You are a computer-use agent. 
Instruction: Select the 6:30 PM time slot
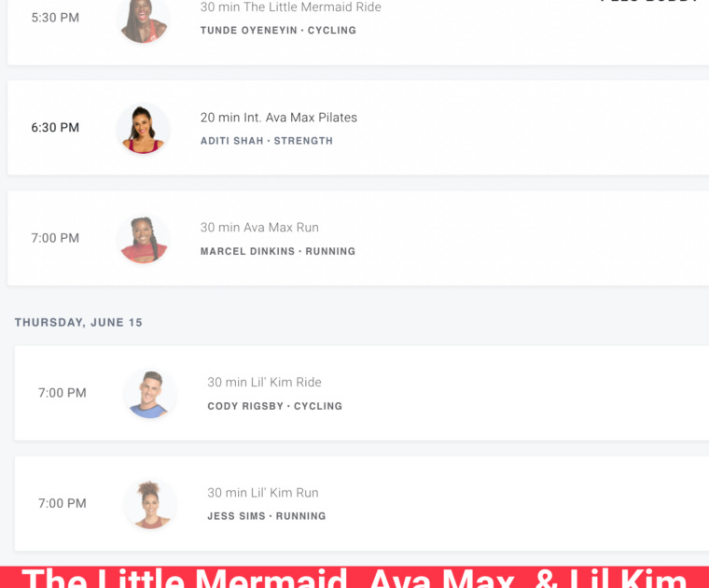click(x=55, y=128)
